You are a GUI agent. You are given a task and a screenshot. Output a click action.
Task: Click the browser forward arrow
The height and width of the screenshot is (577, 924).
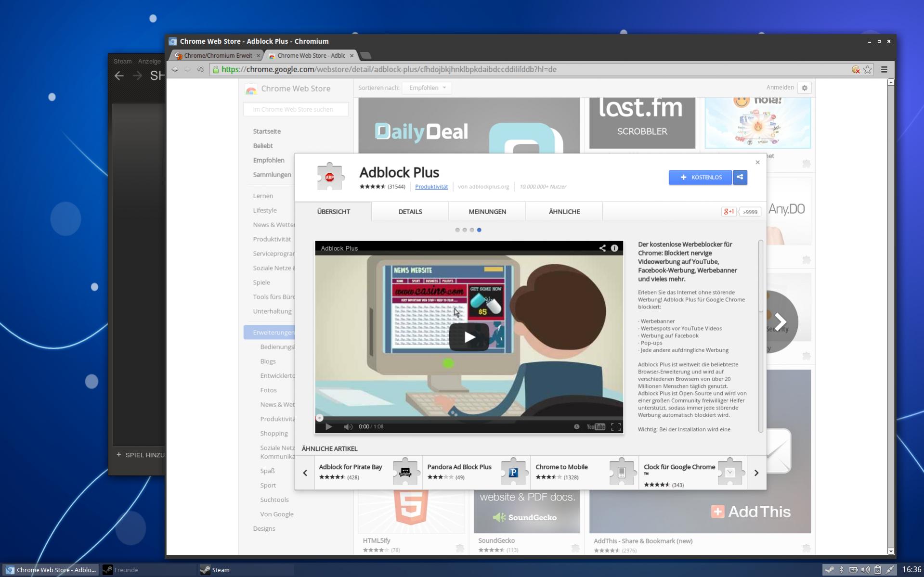187,69
